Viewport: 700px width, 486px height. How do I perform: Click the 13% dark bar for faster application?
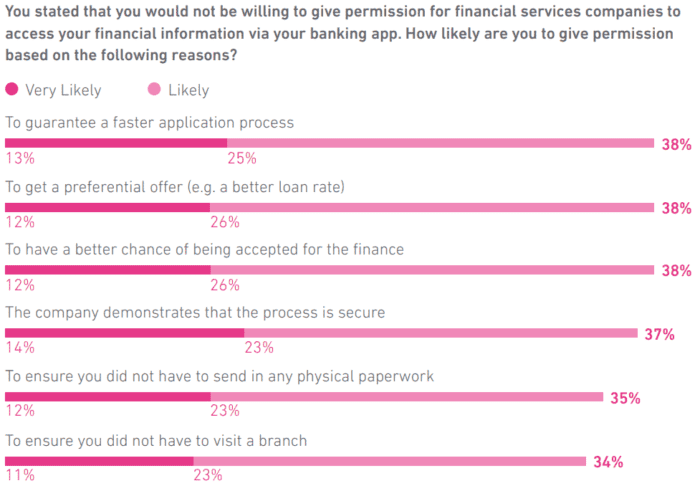point(116,143)
